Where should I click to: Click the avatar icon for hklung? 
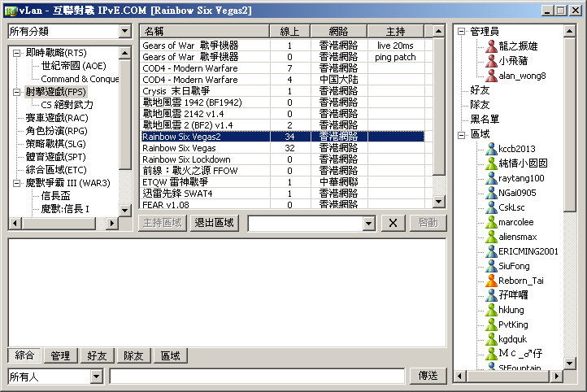click(491, 310)
